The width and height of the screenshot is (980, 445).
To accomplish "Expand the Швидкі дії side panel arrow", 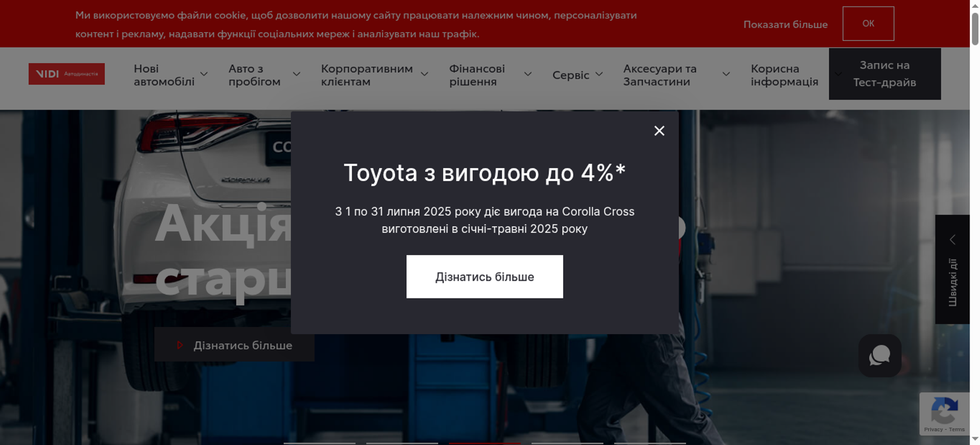I will (953, 240).
